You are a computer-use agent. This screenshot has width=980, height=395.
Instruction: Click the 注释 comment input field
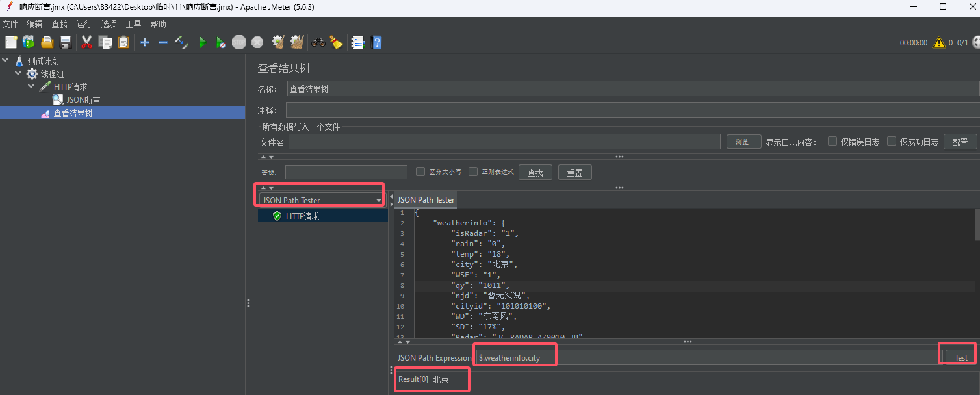coord(633,110)
